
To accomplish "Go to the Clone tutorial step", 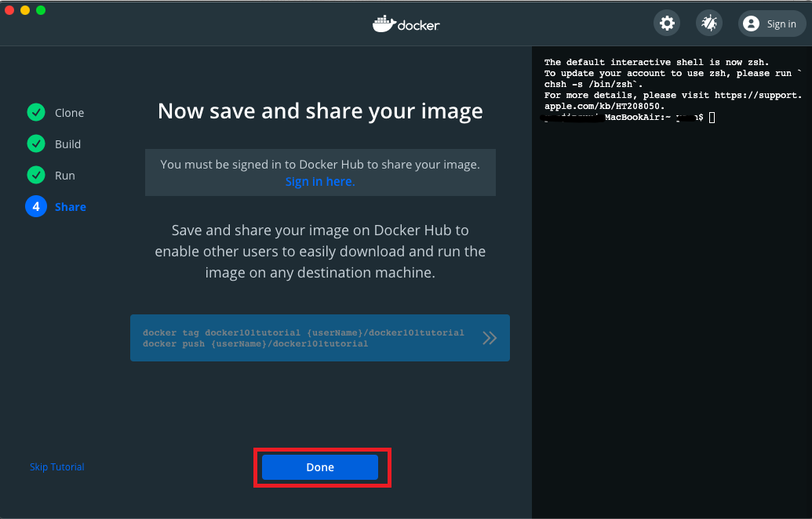I will [69, 113].
